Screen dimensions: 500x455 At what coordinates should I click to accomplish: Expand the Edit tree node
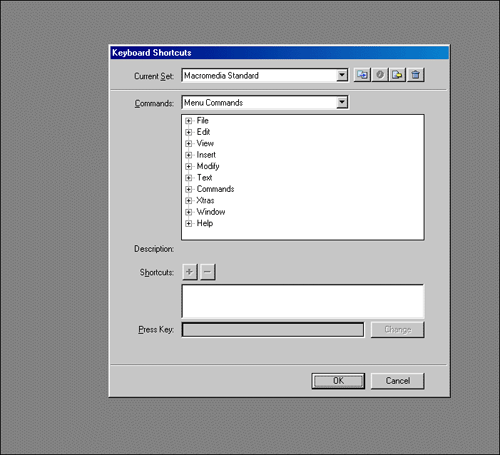(x=189, y=132)
